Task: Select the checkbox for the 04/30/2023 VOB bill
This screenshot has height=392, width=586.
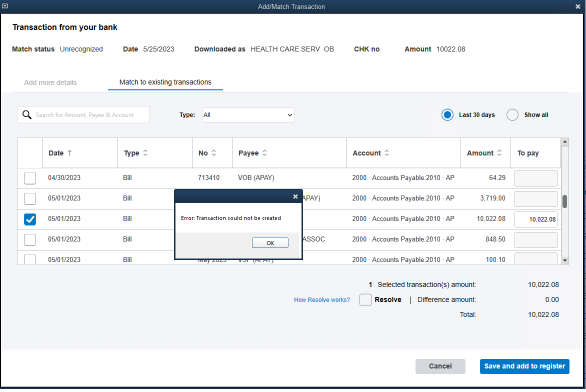Action: point(29,178)
